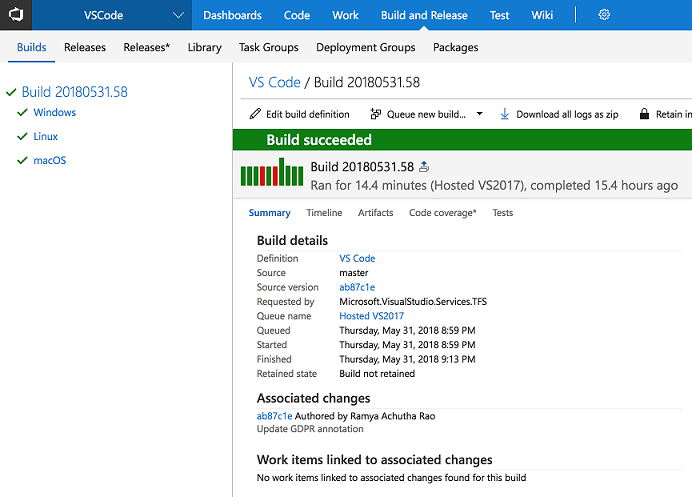Select the Tests tab

click(502, 213)
